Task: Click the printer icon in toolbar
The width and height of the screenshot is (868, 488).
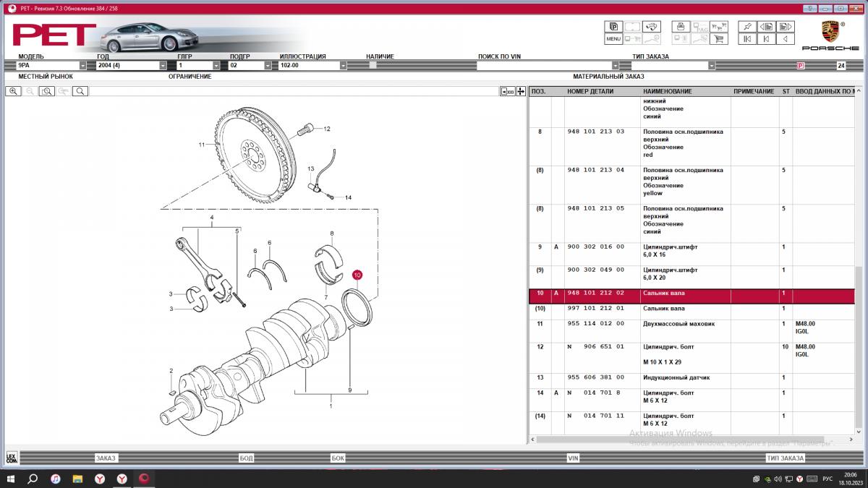Action: [x=679, y=26]
